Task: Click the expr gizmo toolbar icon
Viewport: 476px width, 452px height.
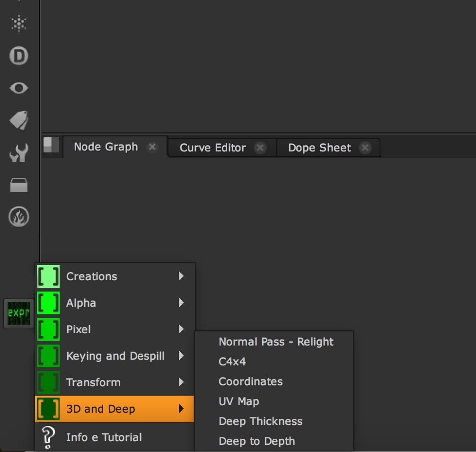Action: 19,313
